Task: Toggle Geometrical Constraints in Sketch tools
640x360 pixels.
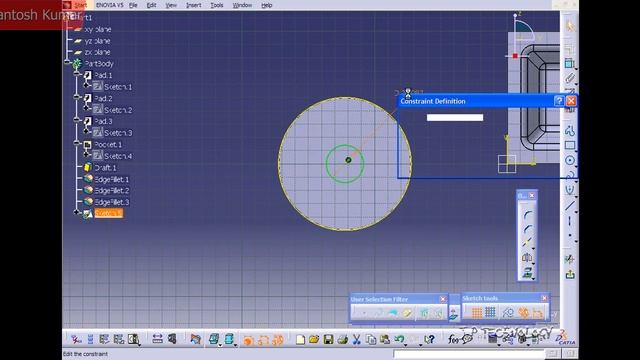Action: (x=523, y=313)
